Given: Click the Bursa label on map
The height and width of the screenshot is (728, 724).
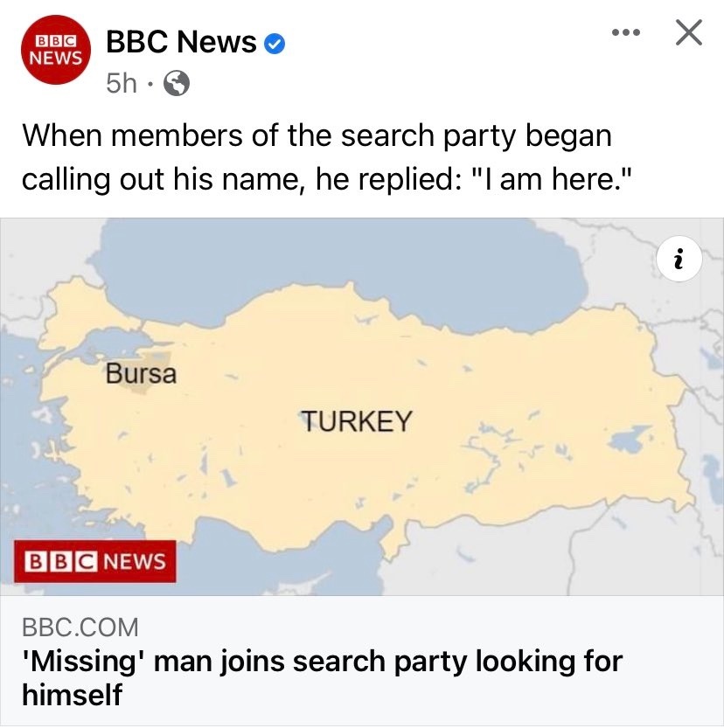Looking at the screenshot, I should [141, 373].
